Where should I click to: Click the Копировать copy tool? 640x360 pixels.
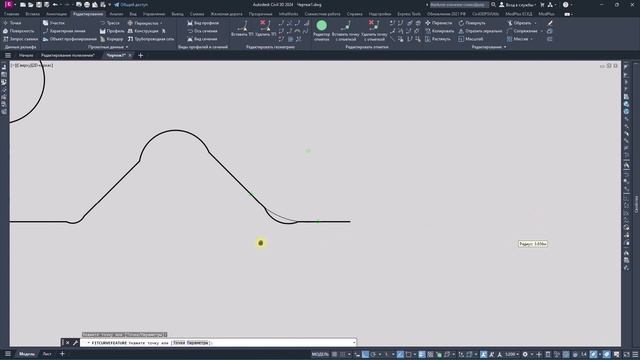point(439,31)
